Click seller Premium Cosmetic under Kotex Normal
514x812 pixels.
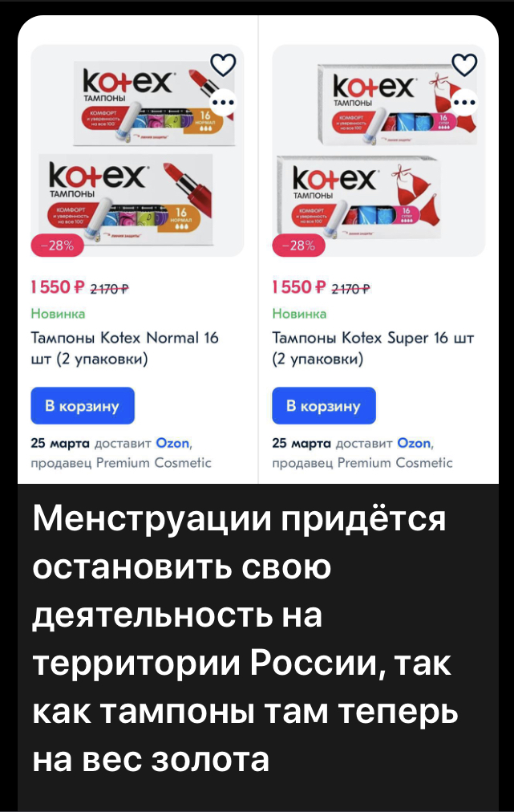154,462
